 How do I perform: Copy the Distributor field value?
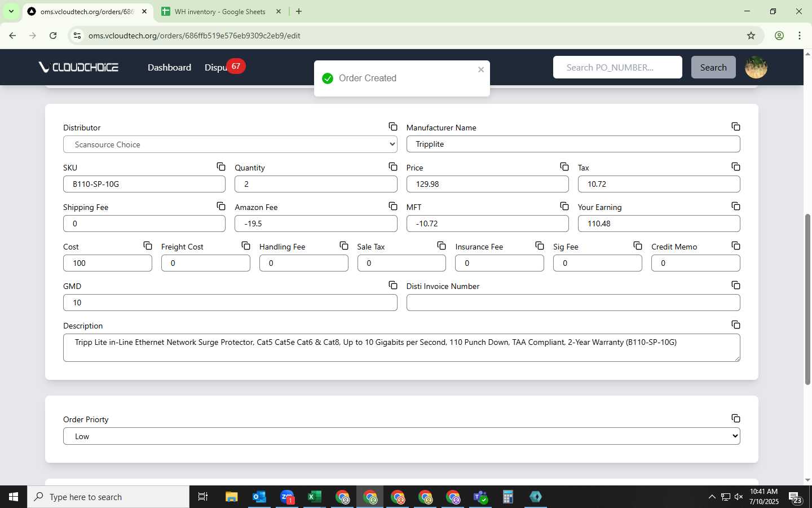point(393,126)
